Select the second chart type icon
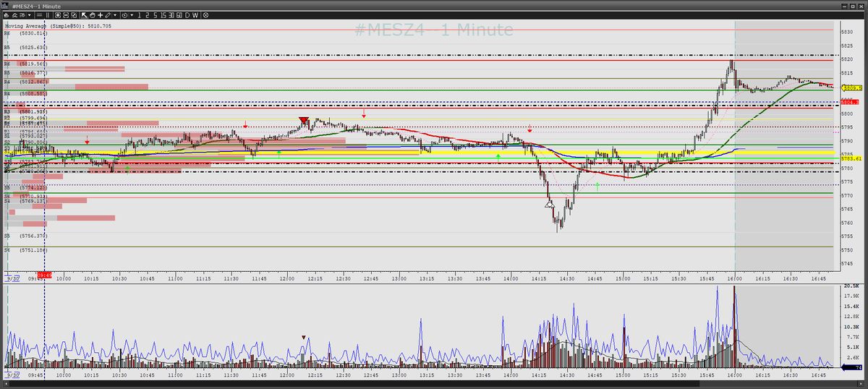This screenshot has width=868, height=389. coord(14,15)
